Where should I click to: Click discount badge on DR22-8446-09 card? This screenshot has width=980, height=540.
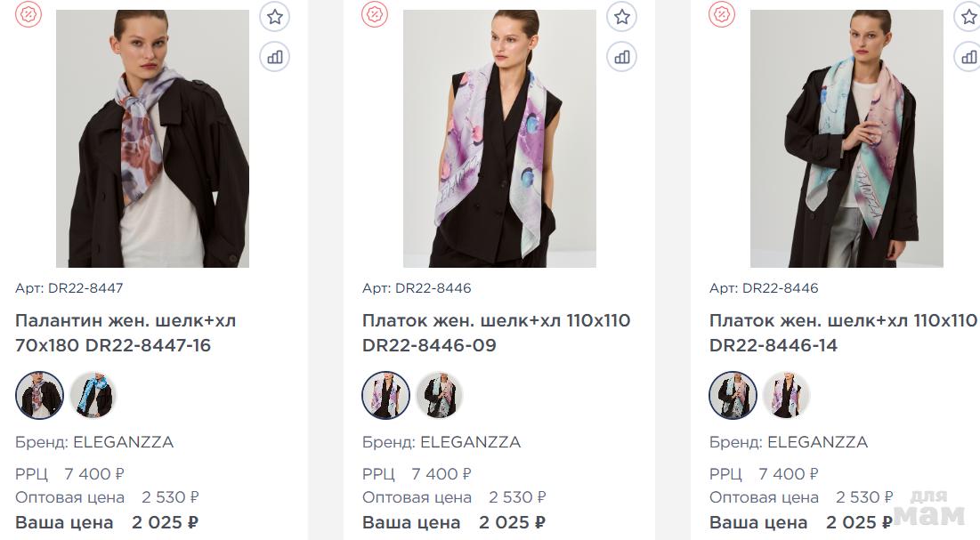click(375, 14)
